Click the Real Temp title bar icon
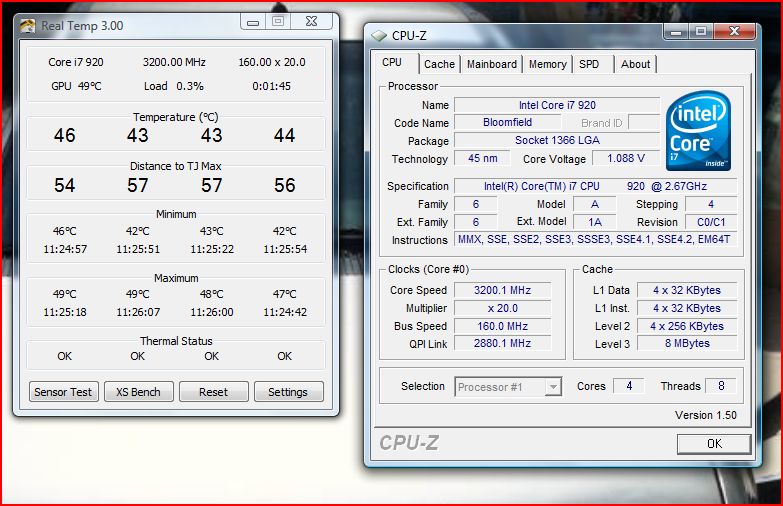This screenshot has width=783, height=506. pos(27,25)
